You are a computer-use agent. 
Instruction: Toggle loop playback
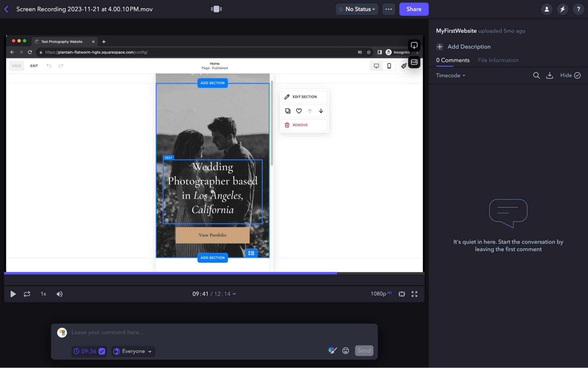(27, 294)
